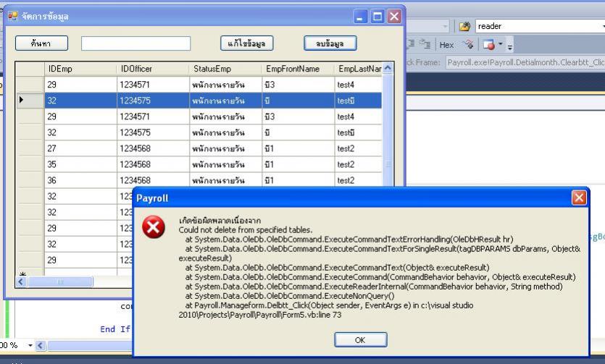The width and height of the screenshot is (605, 364).
Task: Click the grid vertical scrollbar up arrow
Action: tap(388, 68)
